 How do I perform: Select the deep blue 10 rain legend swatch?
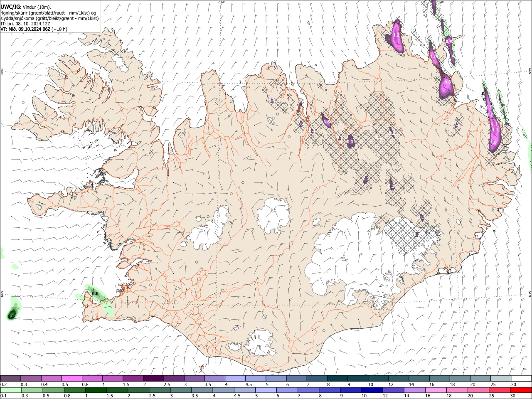pyautogui.click(x=372, y=390)
